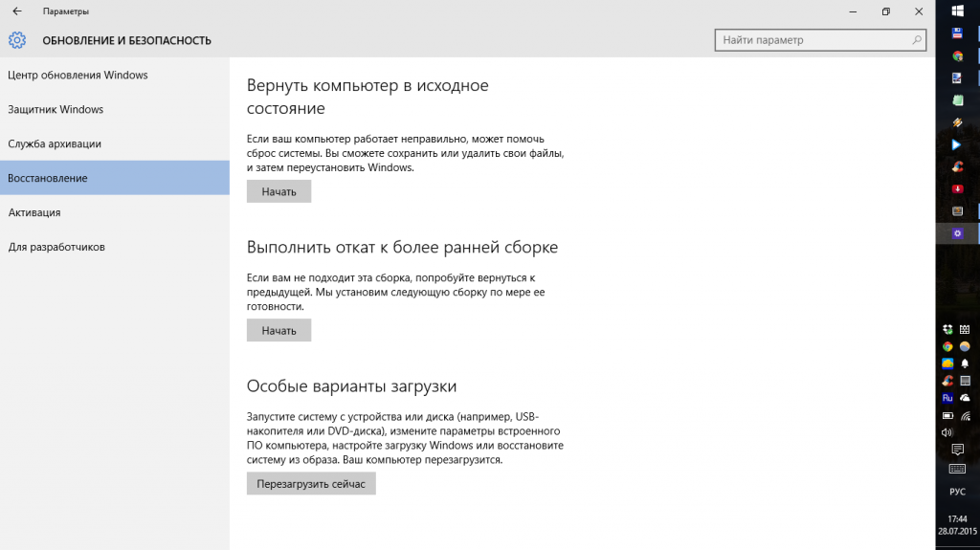Open Центр обновления Windows section

pos(115,75)
